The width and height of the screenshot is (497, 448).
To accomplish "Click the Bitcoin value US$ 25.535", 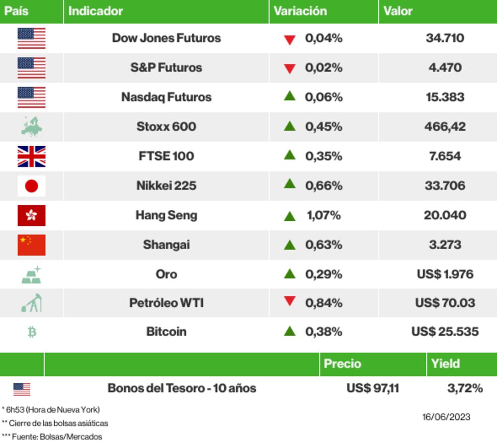I will pyautogui.click(x=445, y=332).
